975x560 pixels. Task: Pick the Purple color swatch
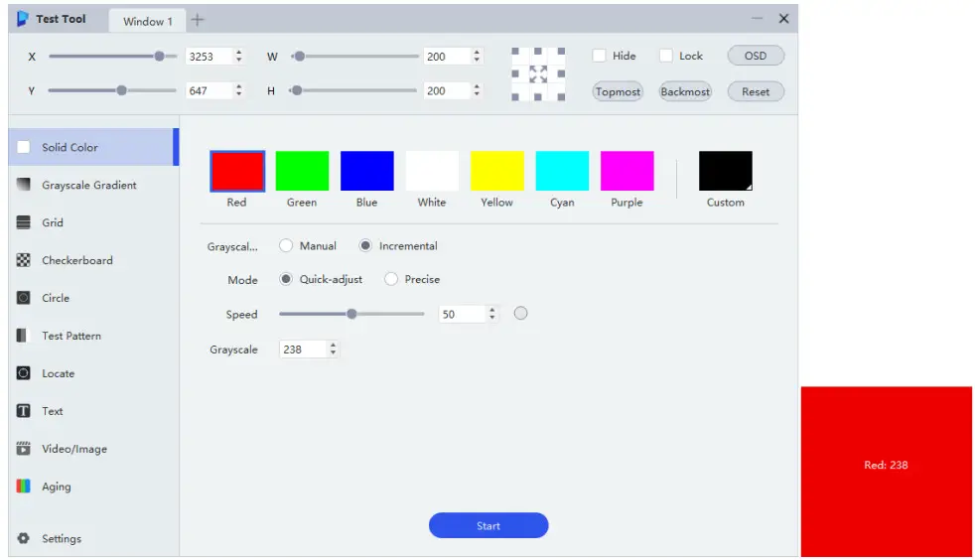627,171
